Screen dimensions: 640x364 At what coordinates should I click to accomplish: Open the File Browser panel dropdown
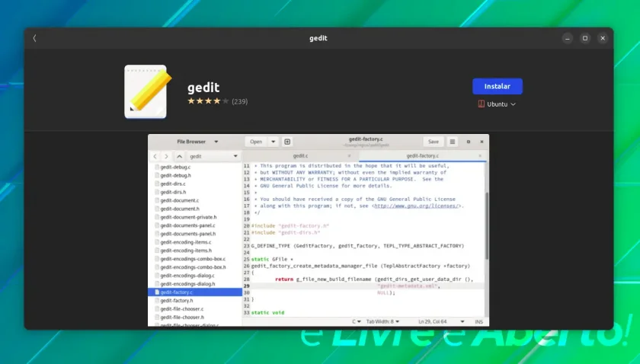click(x=197, y=142)
